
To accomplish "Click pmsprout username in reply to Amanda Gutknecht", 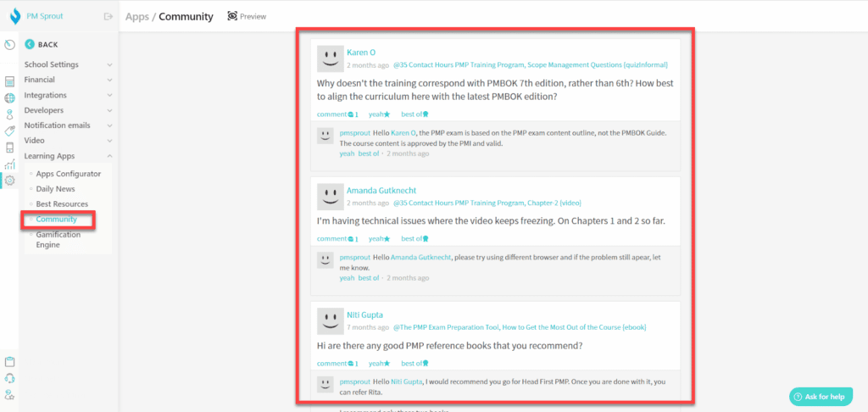I will tap(354, 258).
